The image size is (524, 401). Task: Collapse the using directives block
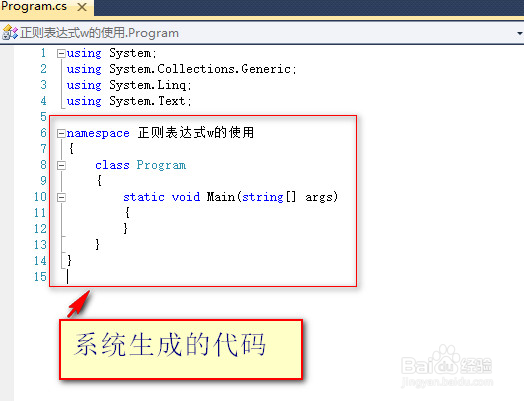[x=61, y=53]
